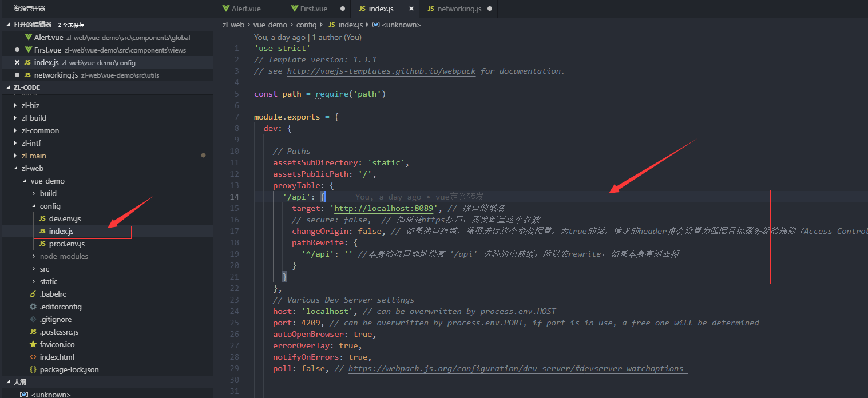Click the .editorconfig gear icon
The image size is (868, 398).
tap(33, 307)
